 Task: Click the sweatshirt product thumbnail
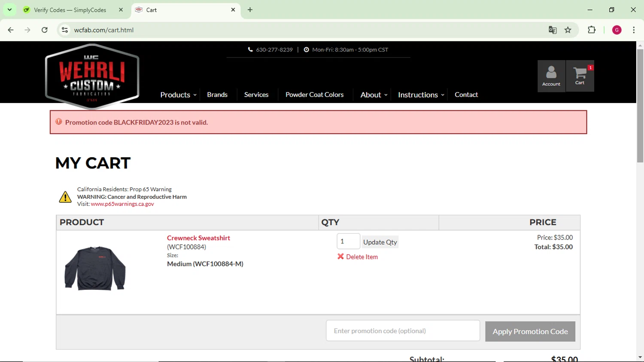(95, 268)
